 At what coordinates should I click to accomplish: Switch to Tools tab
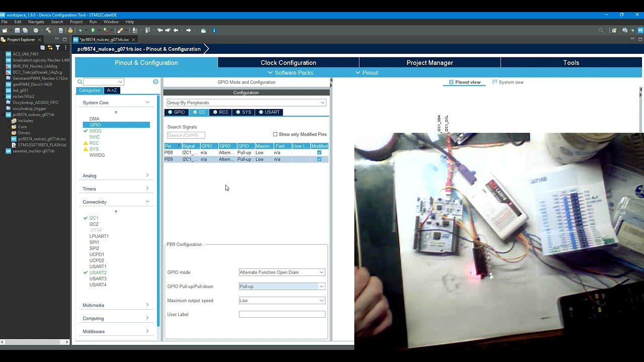(571, 62)
